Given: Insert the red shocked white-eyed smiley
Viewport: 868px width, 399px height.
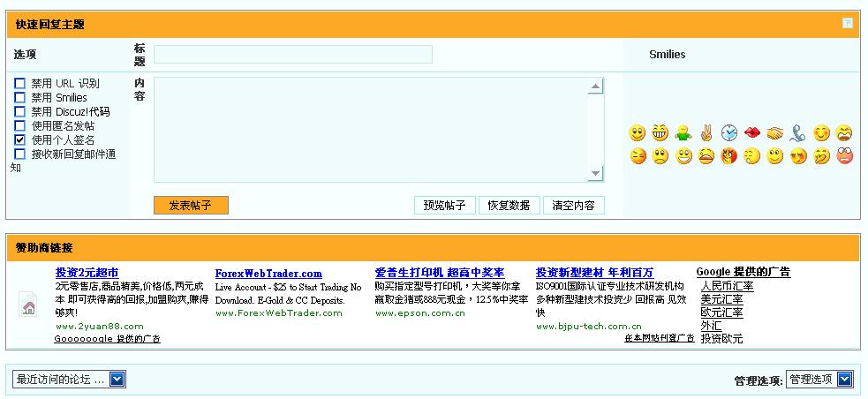Looking at the screenshot, I should 845,156.
